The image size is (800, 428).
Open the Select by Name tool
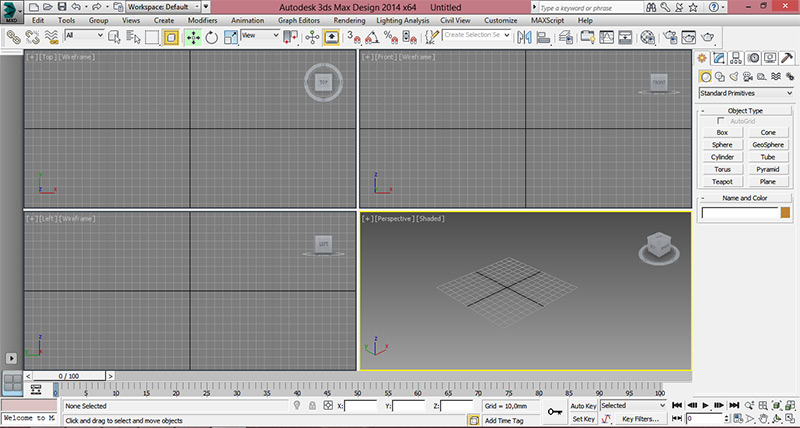click(133, 37)
